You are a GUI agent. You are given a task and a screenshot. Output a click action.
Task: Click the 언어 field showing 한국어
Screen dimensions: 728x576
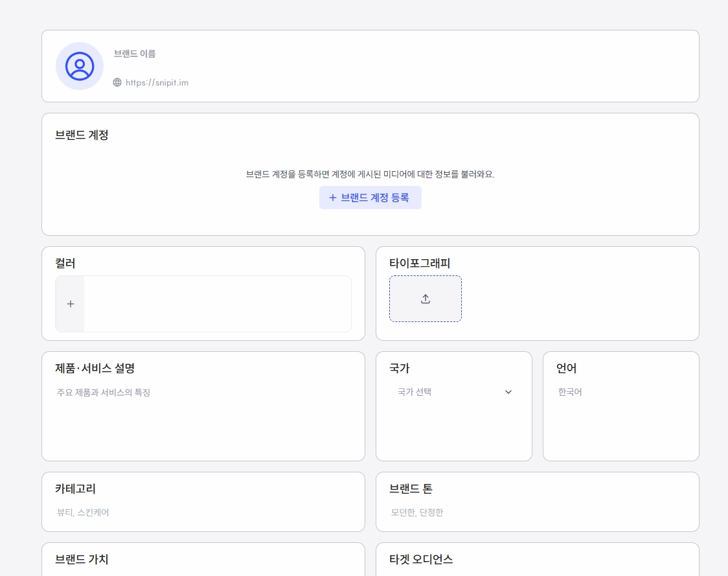coord(620,392)
